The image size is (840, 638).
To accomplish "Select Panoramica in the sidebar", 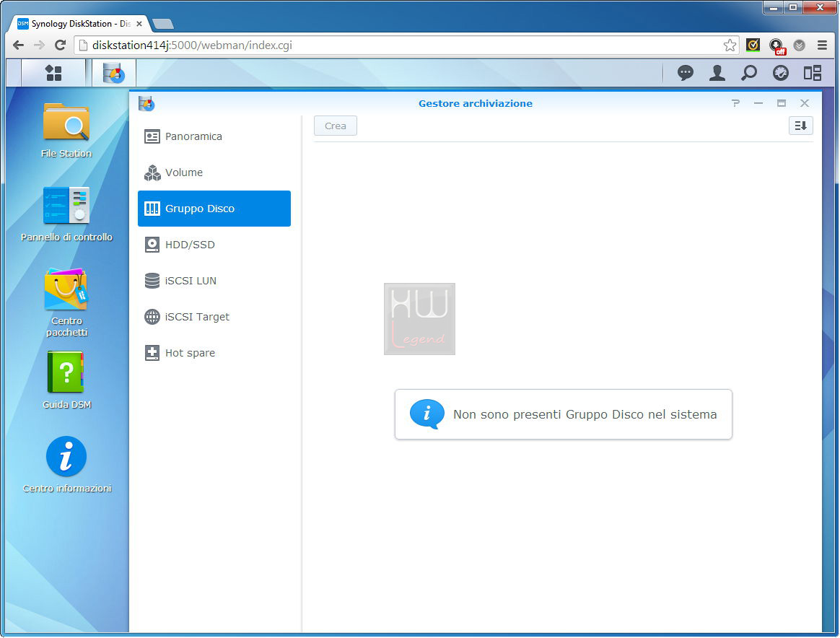I will [x=214, y=136].
